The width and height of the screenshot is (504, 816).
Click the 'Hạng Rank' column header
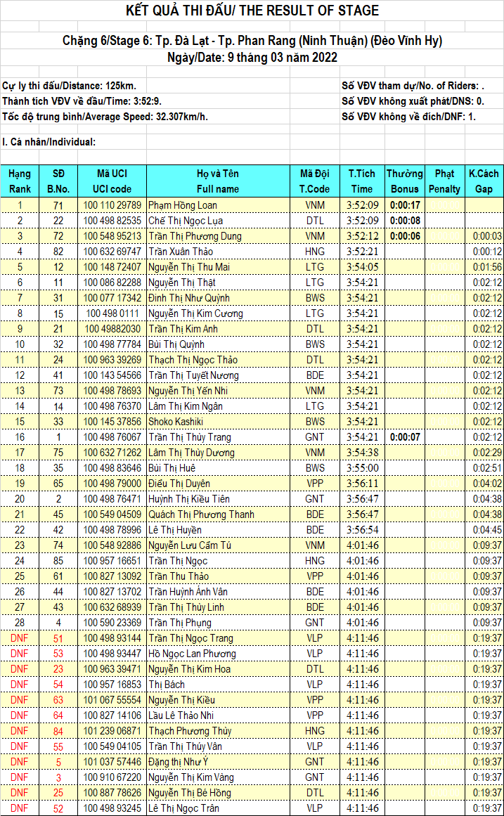[20, 181]
